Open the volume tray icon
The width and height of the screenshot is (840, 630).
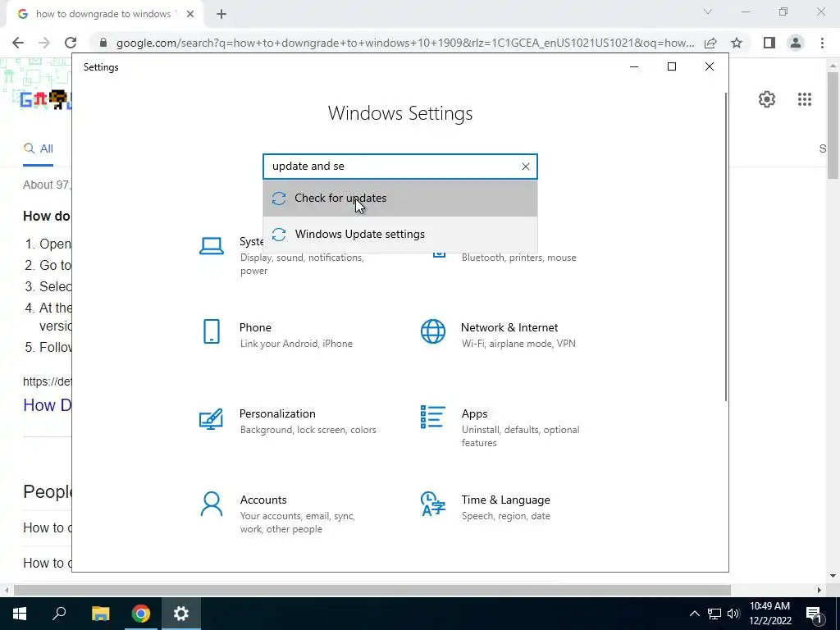[733, 614]
